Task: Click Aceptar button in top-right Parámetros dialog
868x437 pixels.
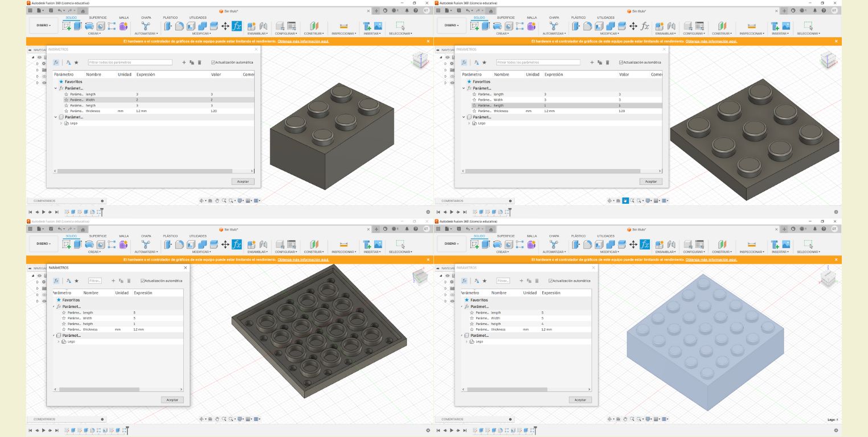Action: [x=650, y=182]
